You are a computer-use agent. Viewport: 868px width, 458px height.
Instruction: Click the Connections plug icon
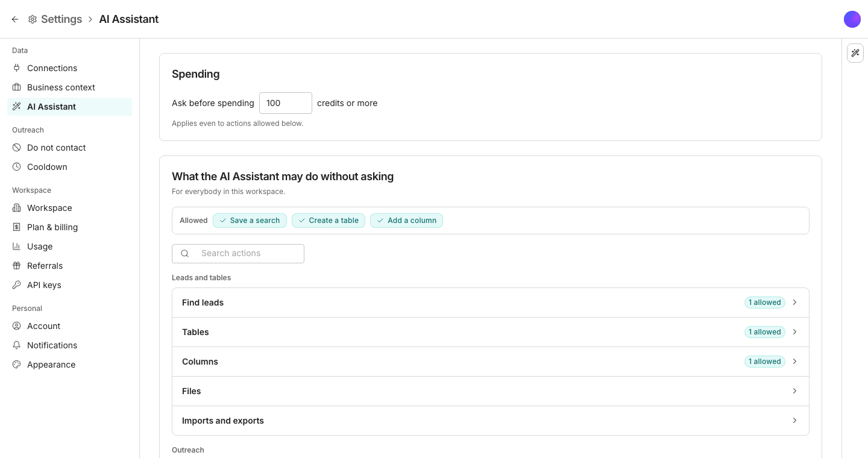click(x=17, y=68)
